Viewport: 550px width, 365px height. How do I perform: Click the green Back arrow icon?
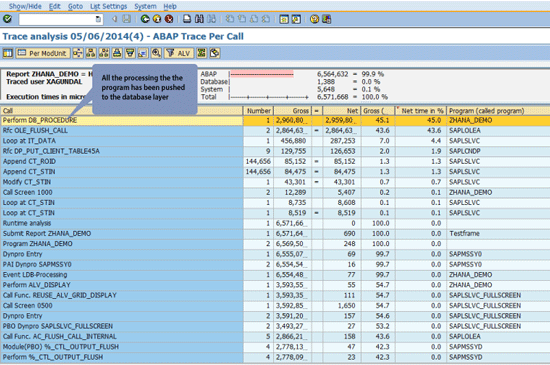click(x=145, y=19)
